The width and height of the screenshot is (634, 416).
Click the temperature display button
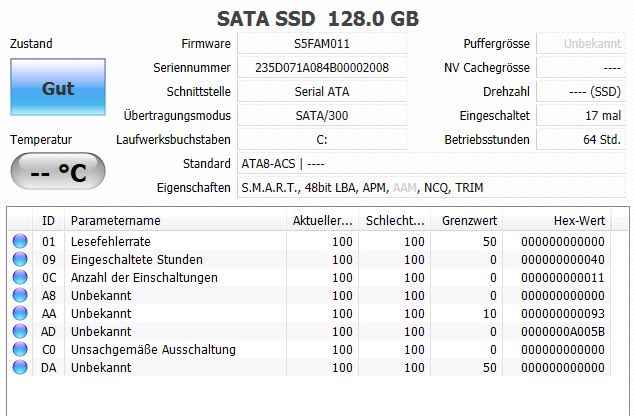click(x=58, y=173)
